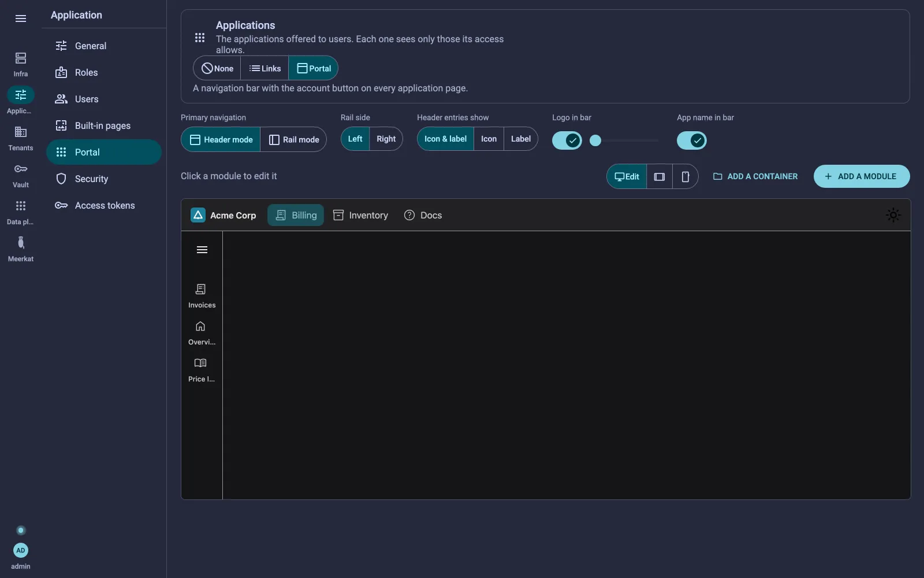Image resolution: width=924 pixels, height=578 pixels.
Task: Open the Infra section
Action: (21, 64)
